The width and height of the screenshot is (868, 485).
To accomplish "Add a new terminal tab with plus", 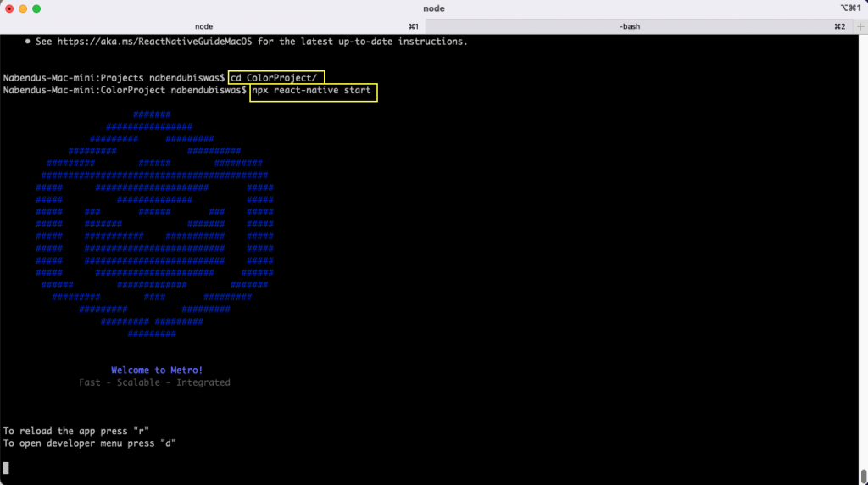I will click(x=860, y=26).
